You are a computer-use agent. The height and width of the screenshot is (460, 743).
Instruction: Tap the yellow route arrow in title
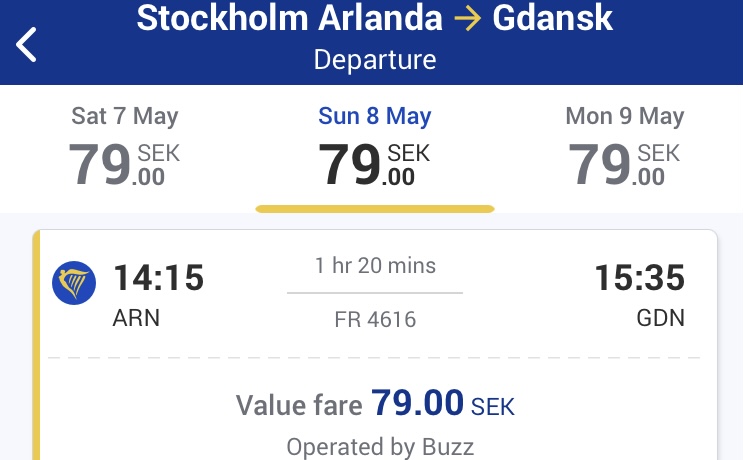[467, 18]
